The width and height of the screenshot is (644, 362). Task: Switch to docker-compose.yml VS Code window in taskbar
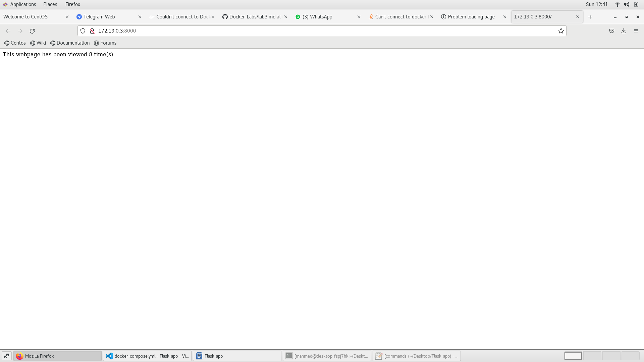[x=147, y=356]
